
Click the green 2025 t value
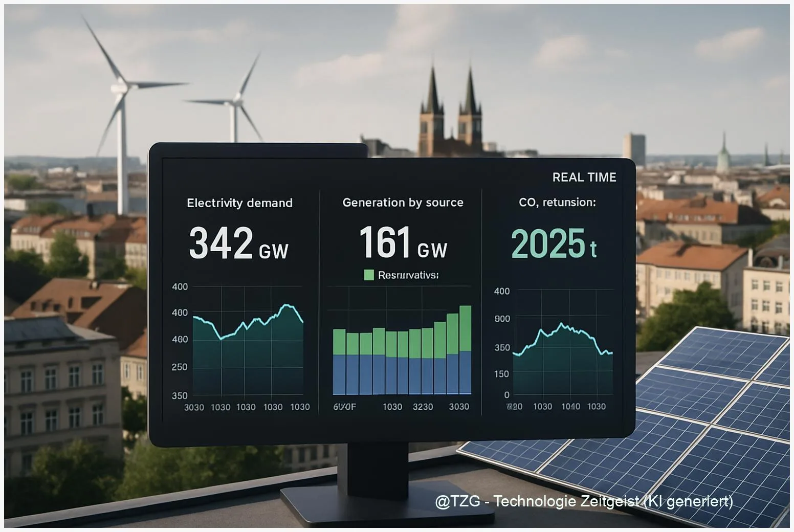[554, 244]
